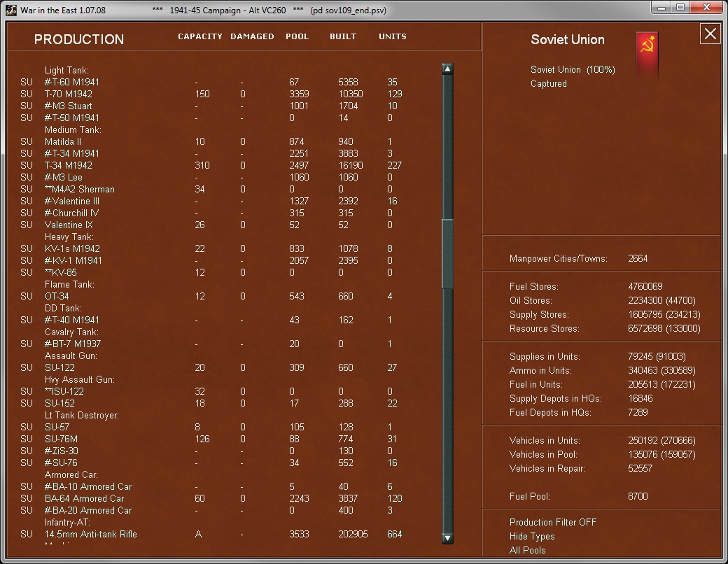Select the #M3 Lee row
This screenshot has width=728, height=564.
pos(211,177)
